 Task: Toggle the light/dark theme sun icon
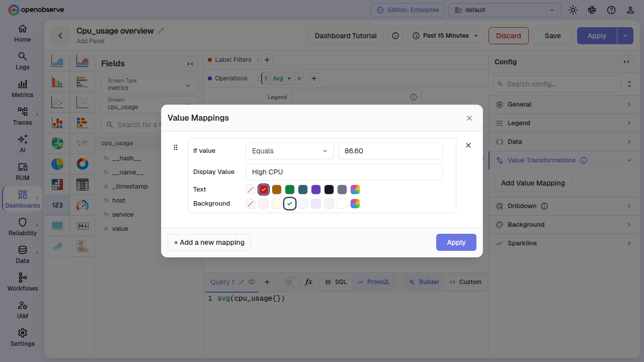[x=573, y=10]
